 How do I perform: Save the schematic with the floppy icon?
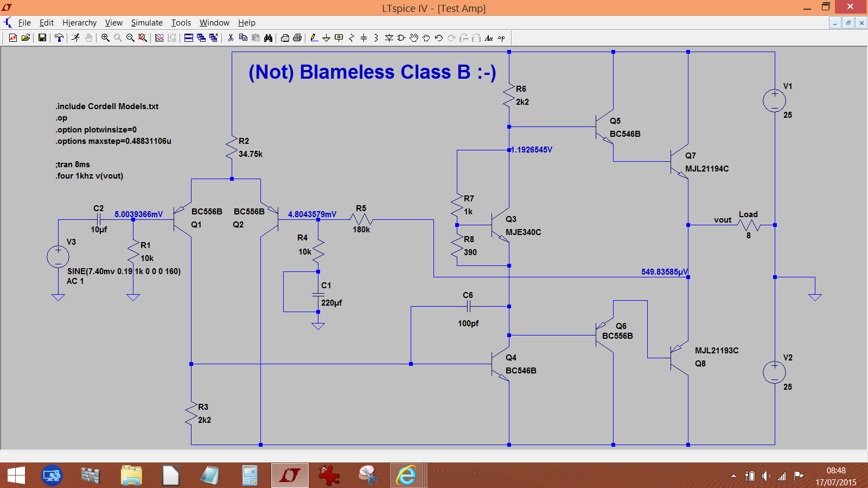pos(42,37)
